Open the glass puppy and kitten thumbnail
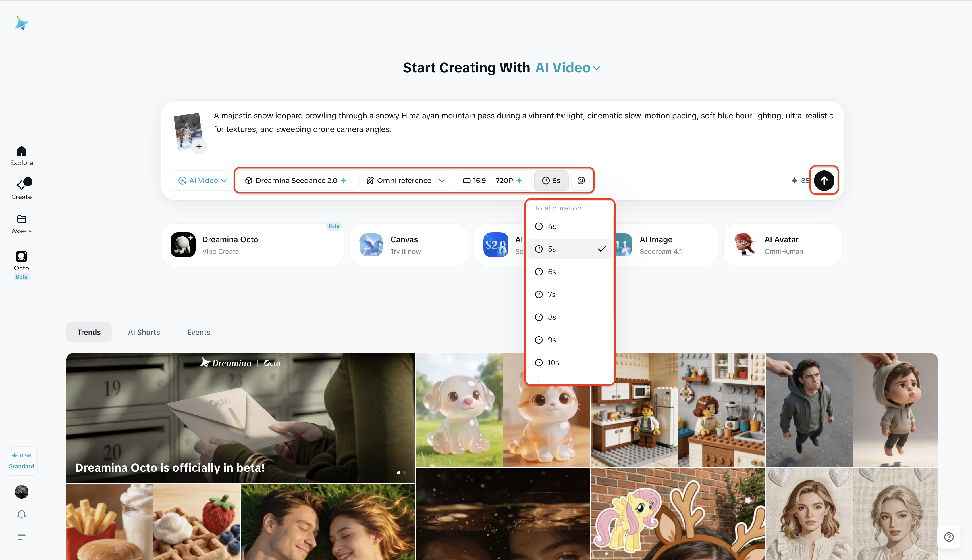This screenshot has height=560, width=972. [503, 409]
